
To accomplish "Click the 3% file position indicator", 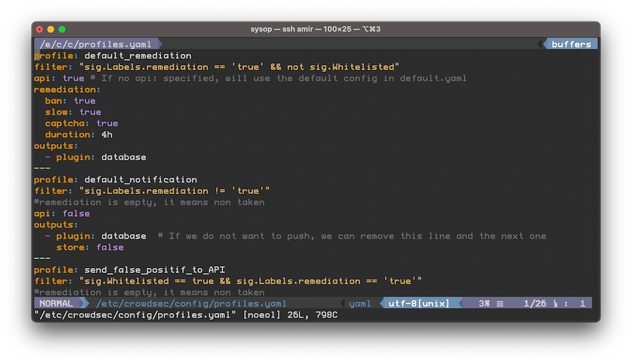I will coord(484,303).
